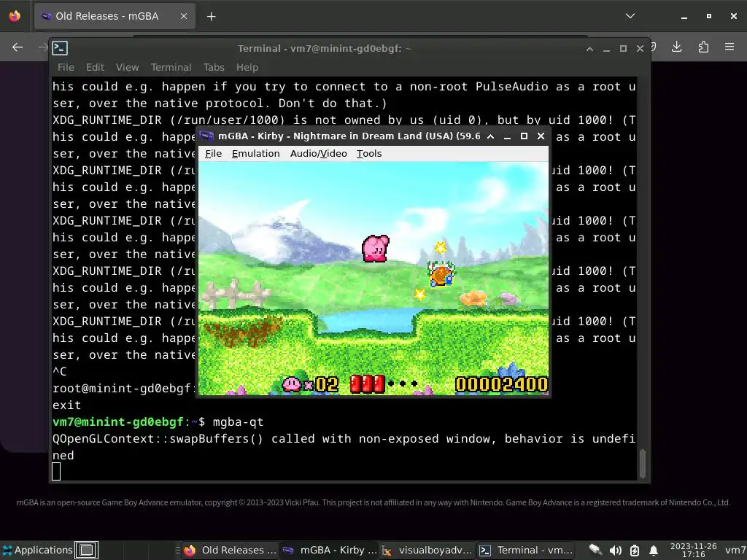
Task: Open the Help menu in Terminal
Action: coord(247,67)
